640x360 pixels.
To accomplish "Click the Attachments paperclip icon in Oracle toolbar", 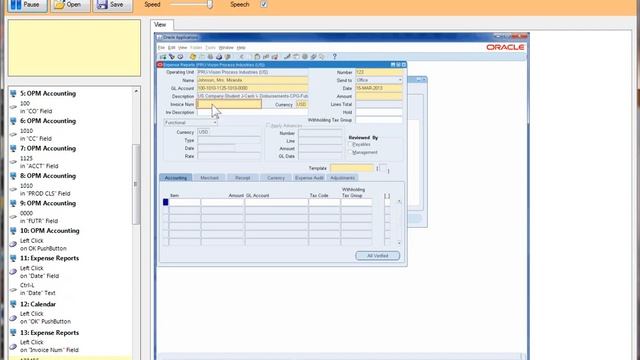I will click(313, 57).
